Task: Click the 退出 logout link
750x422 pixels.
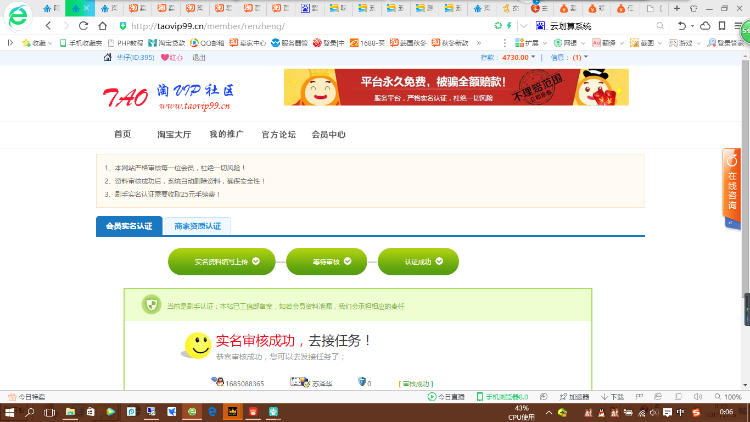Action: click(199, 57)
